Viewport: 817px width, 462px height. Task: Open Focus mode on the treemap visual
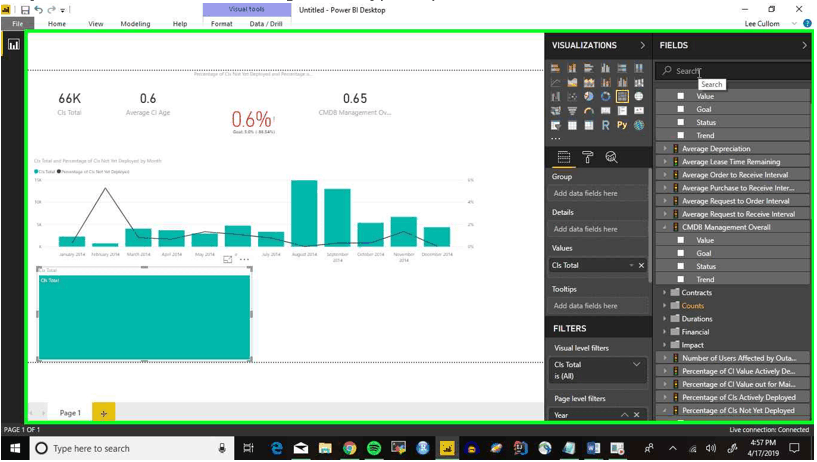click(228, 259)
